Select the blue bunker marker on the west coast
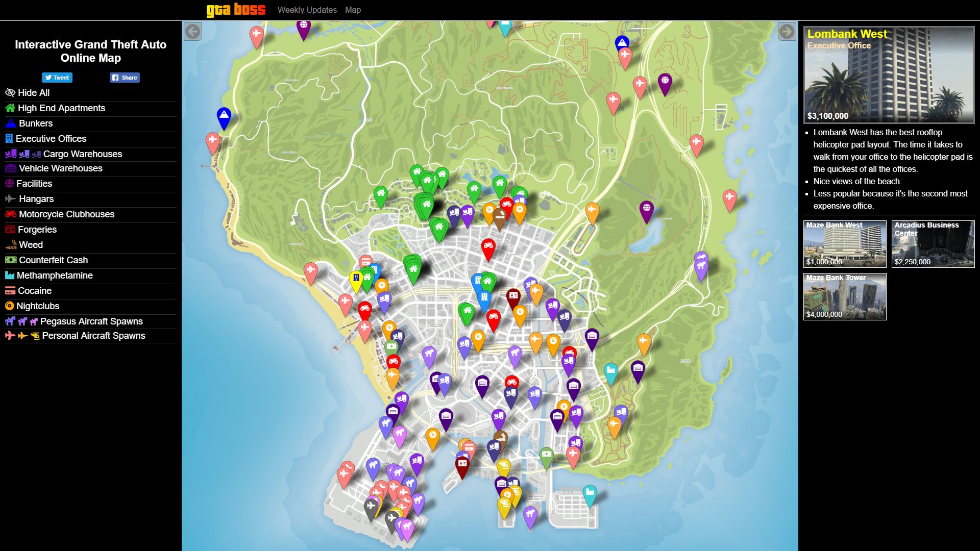Screen dimensions: 980x551 (224, 118)
